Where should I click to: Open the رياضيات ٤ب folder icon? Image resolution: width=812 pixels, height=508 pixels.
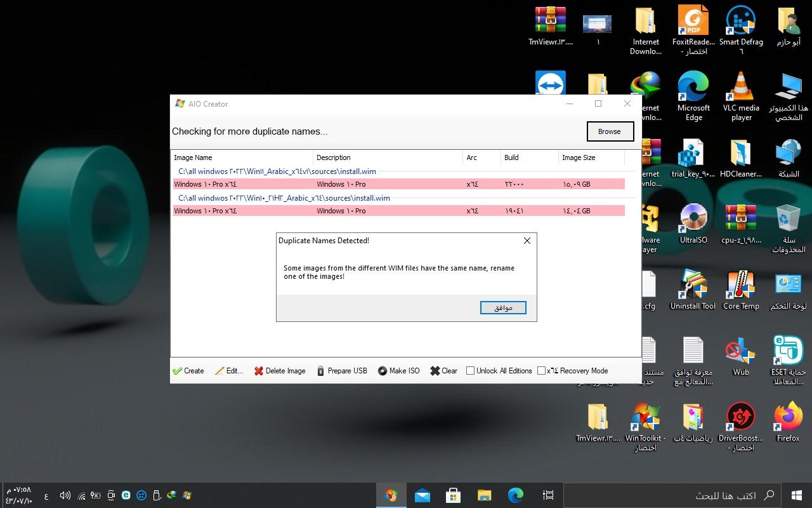[x=693, y=422]
